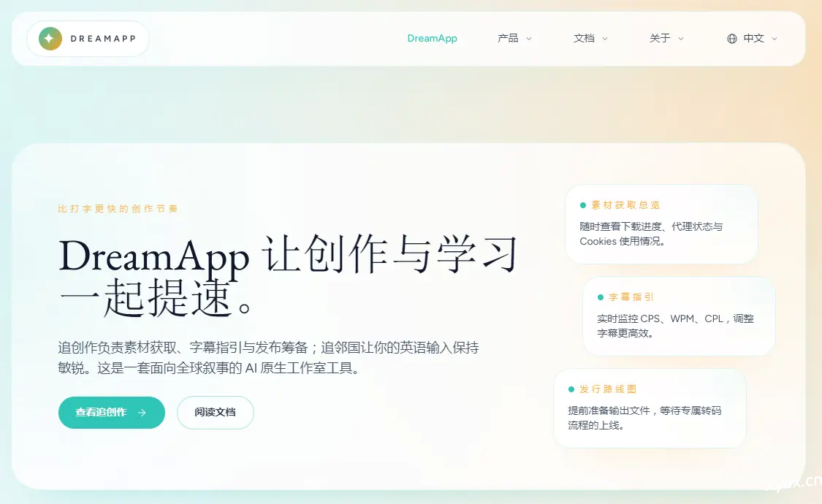
Task: Expand the 产品 dropdown chevron
Action: pyautogui.click(x=529, y=39)
